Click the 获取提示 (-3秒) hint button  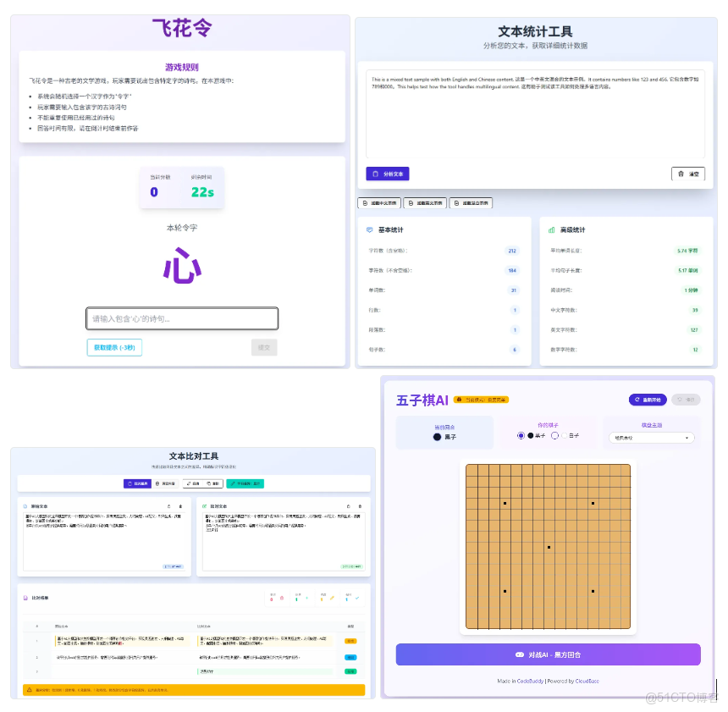click(114, 347)
